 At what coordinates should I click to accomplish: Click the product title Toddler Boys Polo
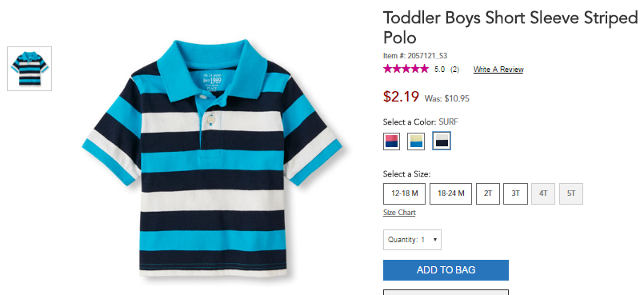point(510,27)
